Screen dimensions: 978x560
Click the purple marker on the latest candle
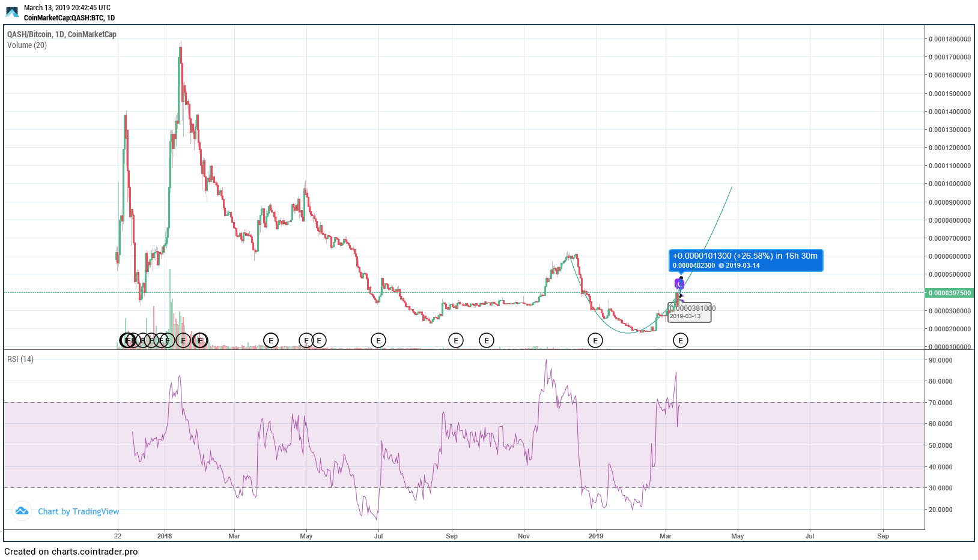click(680, 284)
